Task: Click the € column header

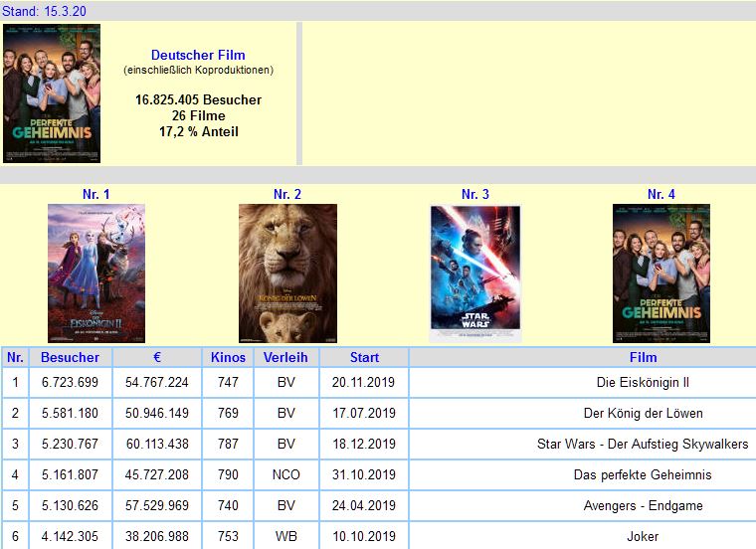Action: (157, 357)
